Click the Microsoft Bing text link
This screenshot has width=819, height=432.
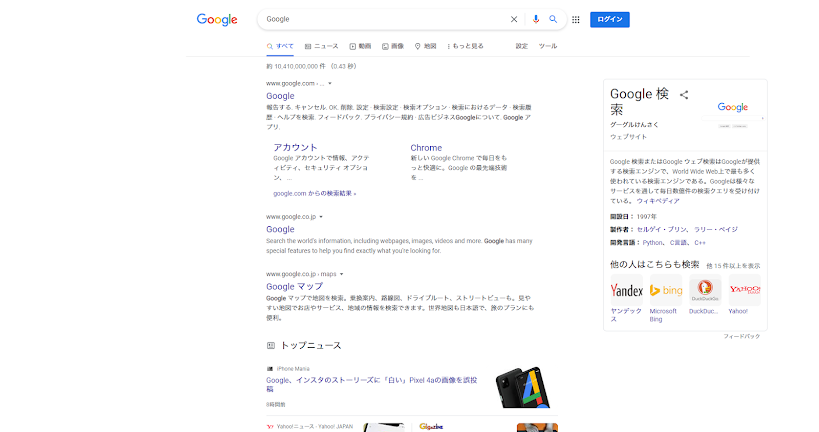(x=663, y=315)
